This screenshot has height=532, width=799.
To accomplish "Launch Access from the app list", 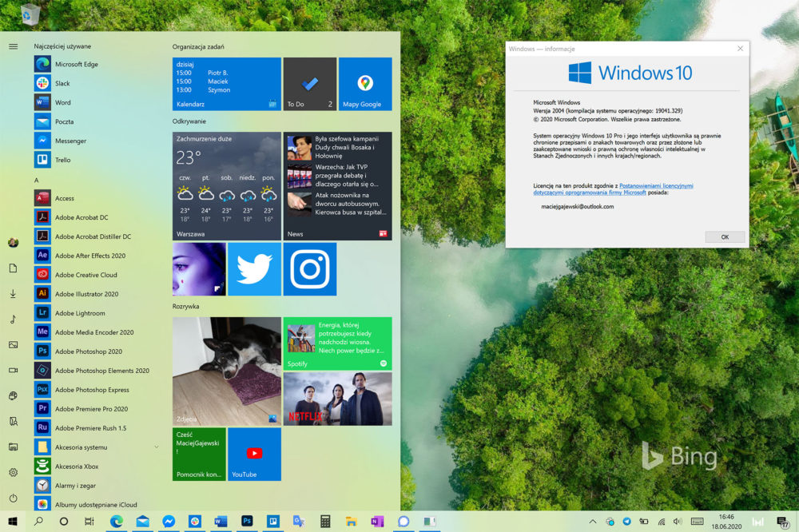I will click(97, 198).
